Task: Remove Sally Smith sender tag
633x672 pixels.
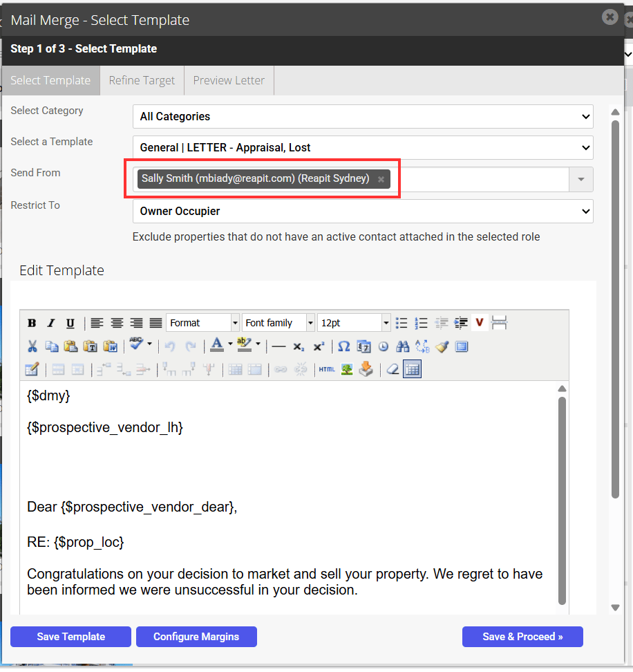Action: pos(381,180)
